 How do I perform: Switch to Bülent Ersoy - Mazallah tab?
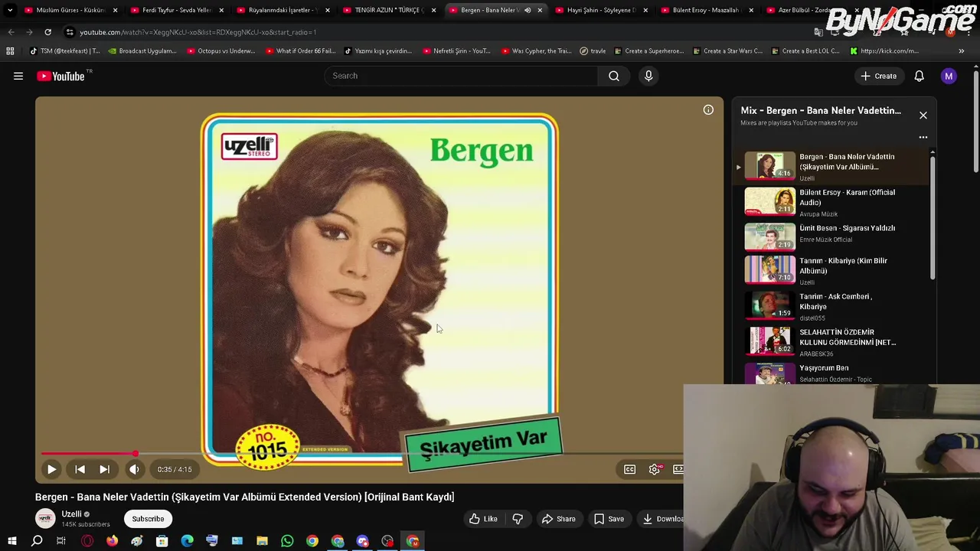tap(707, 10)
